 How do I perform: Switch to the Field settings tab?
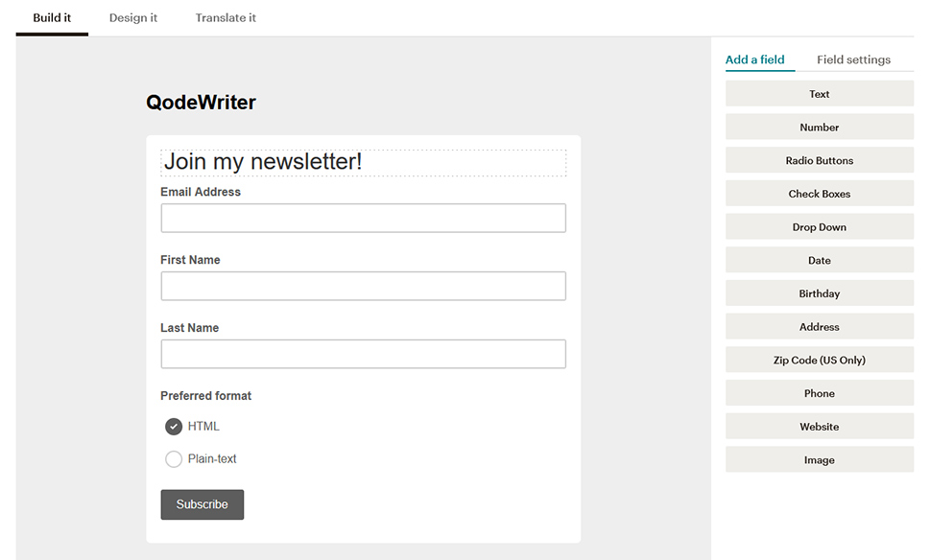click(x=857, y=59)
